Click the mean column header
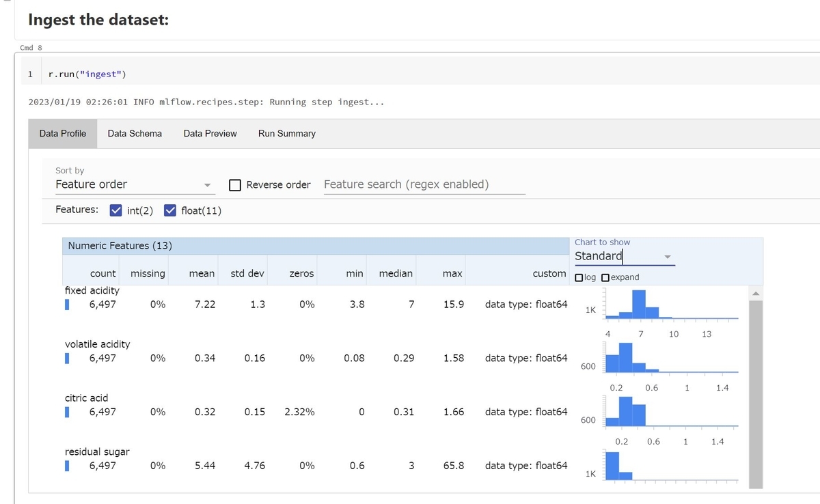Image resolution: width=820 pixels, height=504 pixels. 202,273
